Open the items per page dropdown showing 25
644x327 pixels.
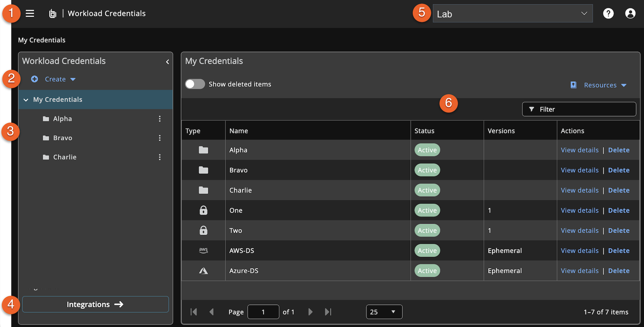point(384,312)
